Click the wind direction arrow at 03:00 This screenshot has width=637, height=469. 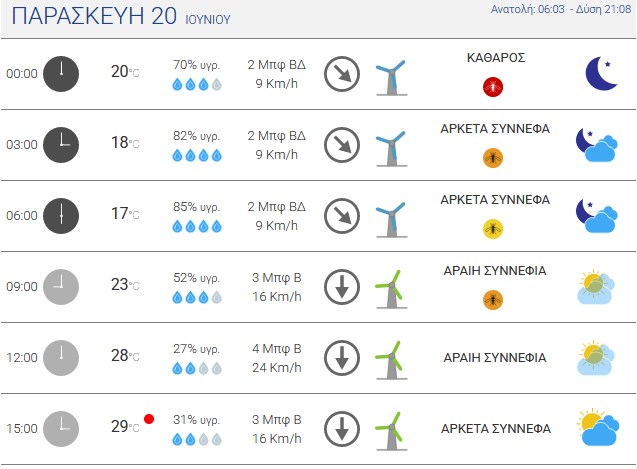coord(342,145)
